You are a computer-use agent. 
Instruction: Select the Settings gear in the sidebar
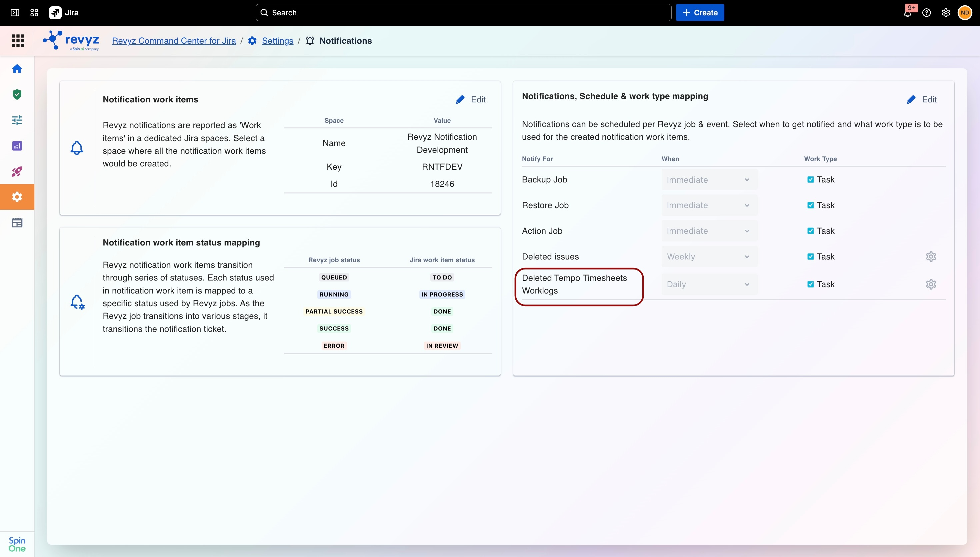tap(17, 197)
